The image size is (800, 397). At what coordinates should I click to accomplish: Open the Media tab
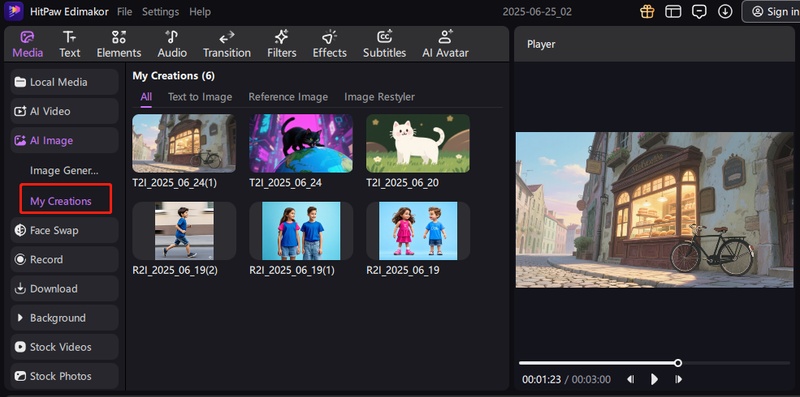[x=28, y=44]
